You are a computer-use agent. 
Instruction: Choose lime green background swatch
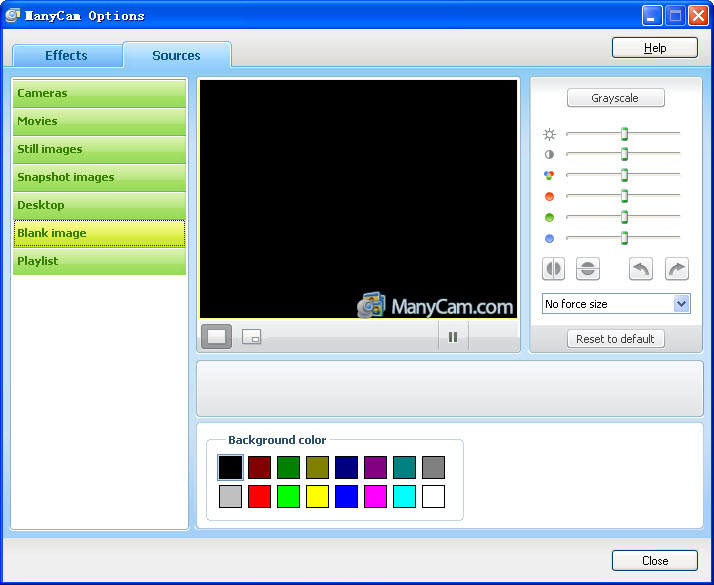(288, 496)
